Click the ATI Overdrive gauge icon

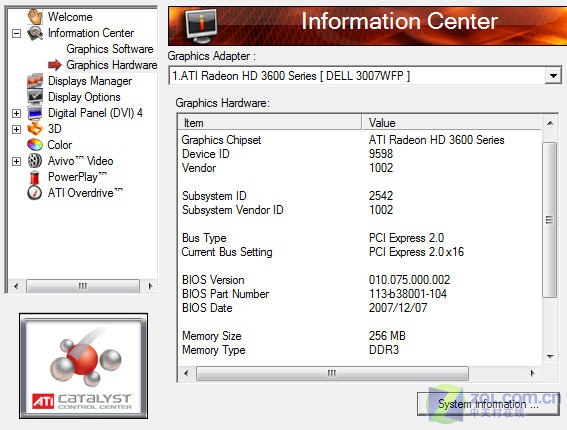point(35,193)
